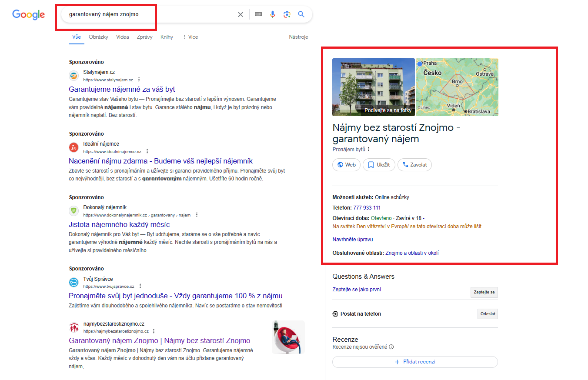This screenshot has width=588, height=380.
Task: Switch to the Zprávy tab
Action: coord(144,37)
